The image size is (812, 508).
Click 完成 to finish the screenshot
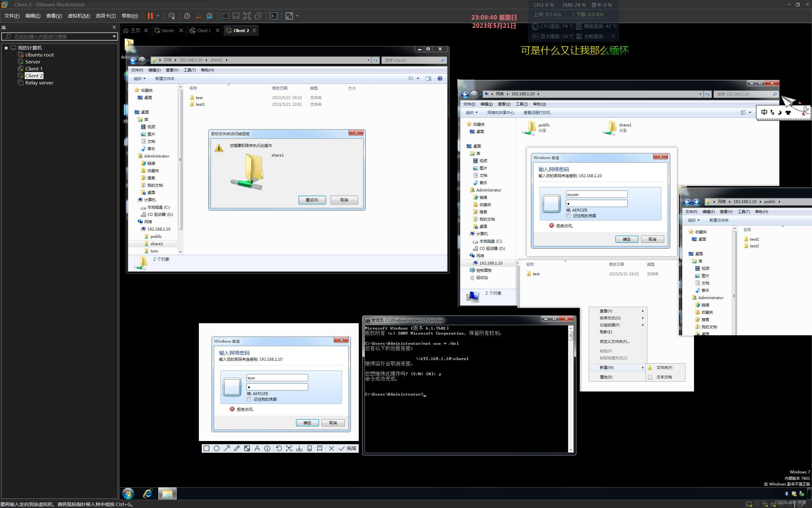point(348,448)
